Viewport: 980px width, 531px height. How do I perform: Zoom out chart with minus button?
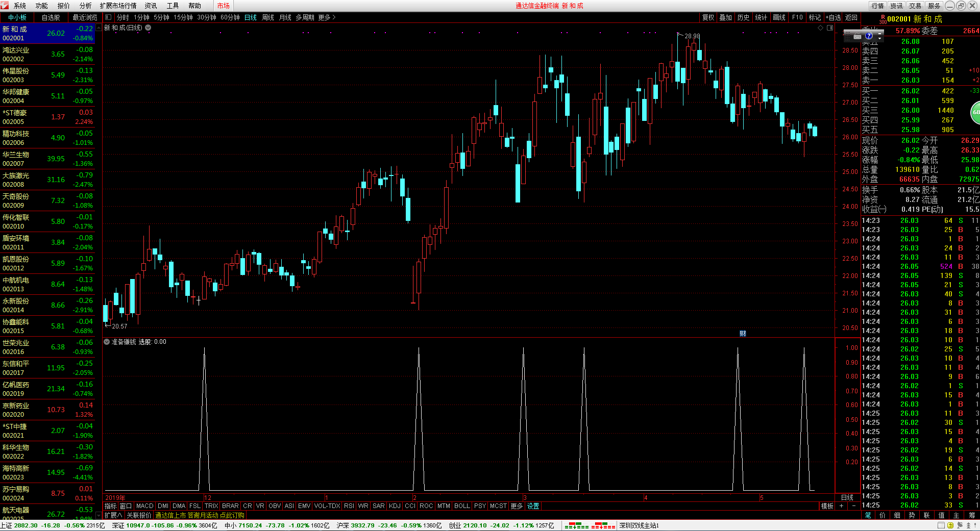853,506
